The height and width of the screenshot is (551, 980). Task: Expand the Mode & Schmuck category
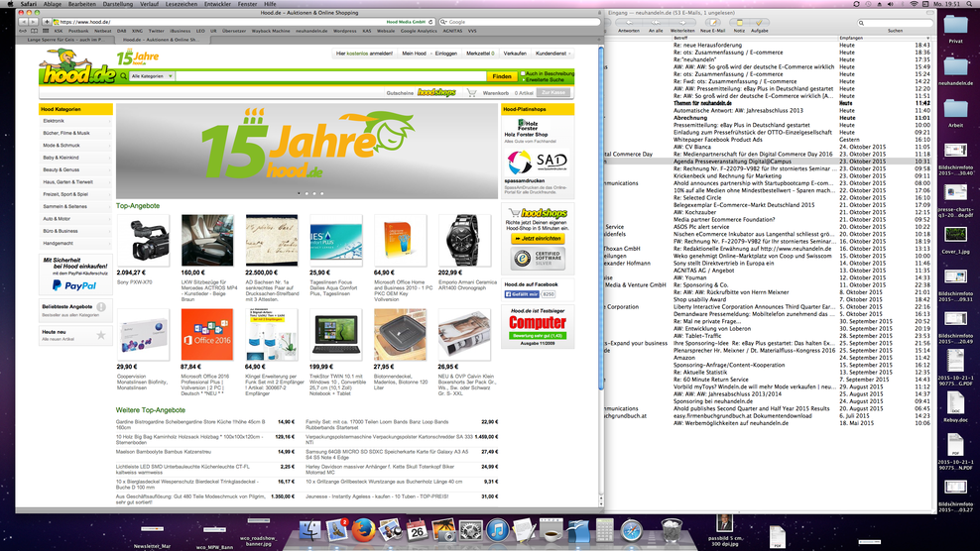click(x=75, y=146)
